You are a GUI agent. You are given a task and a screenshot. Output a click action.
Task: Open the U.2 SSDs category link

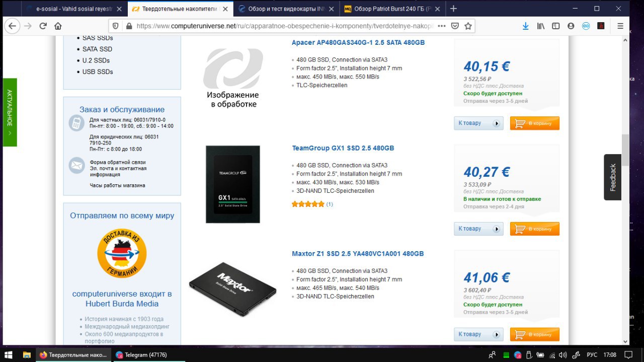tap(96, 60)
